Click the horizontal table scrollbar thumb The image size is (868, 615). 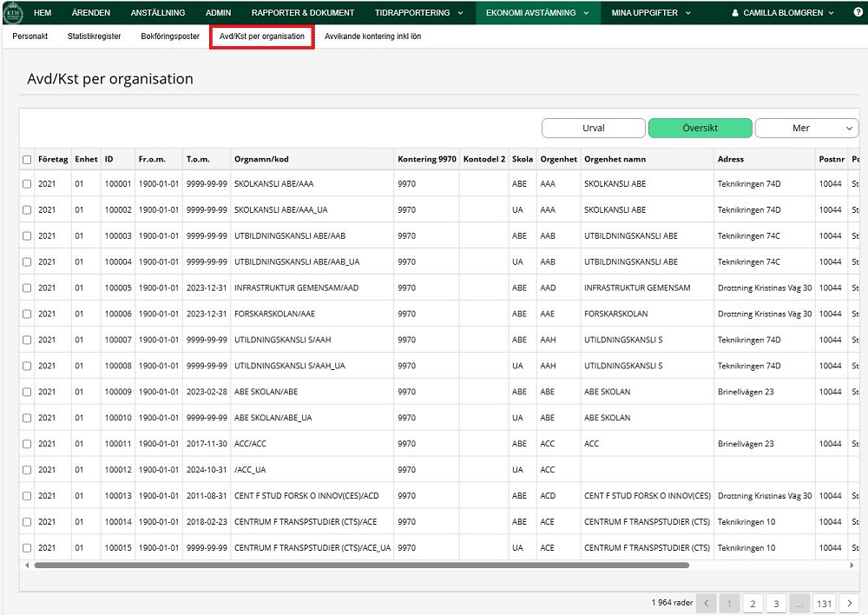(x=360, y=565)
